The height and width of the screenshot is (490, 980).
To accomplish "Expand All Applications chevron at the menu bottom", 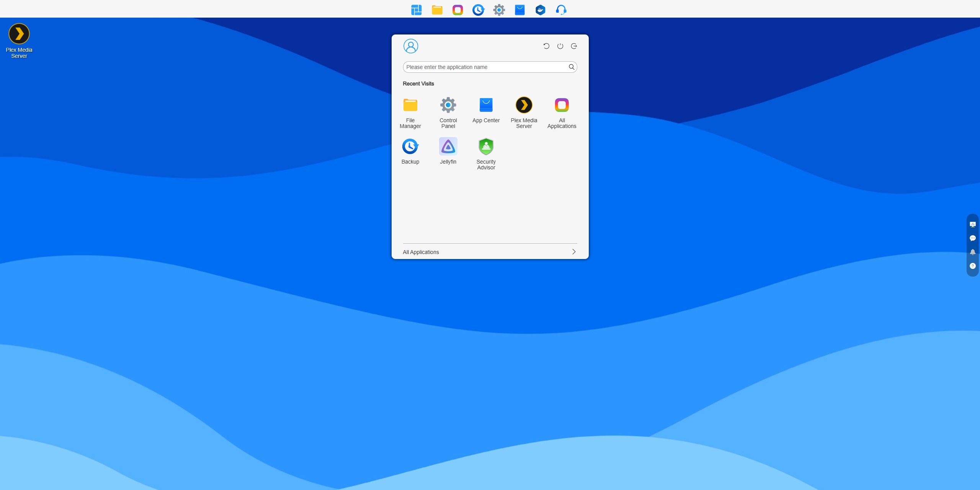I will click(573, 252).
